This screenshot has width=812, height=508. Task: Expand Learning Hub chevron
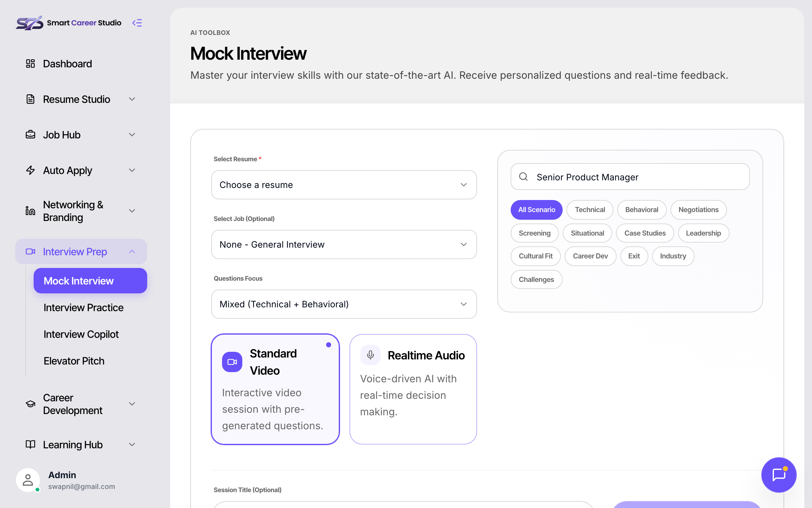click(x=132, y=444)
